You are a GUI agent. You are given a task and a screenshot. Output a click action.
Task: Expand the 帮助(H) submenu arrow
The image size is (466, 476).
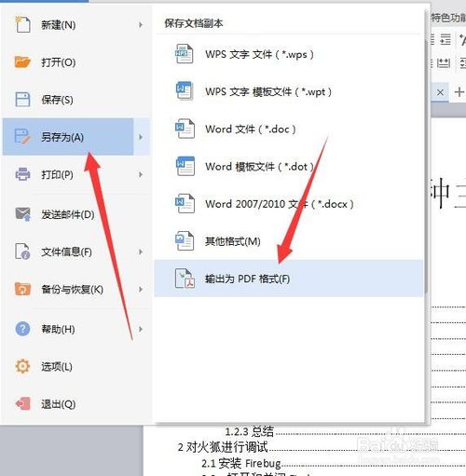pos(141,329)
